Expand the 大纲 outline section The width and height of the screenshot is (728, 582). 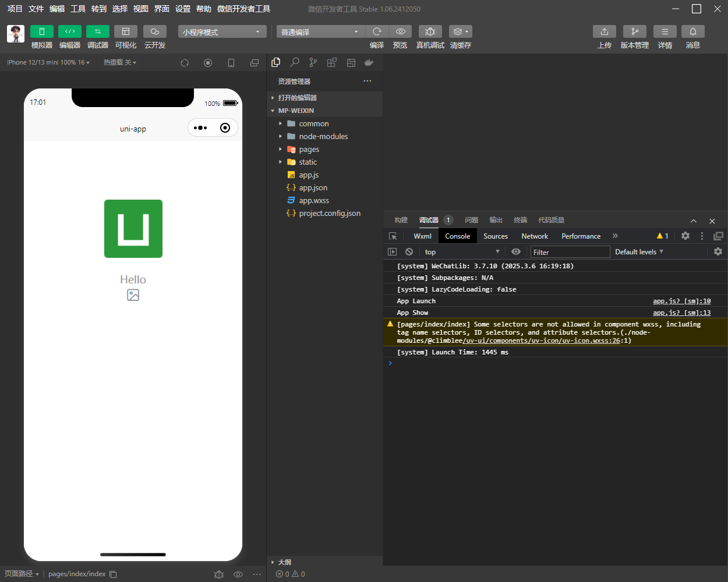click(x=324, y=562)
